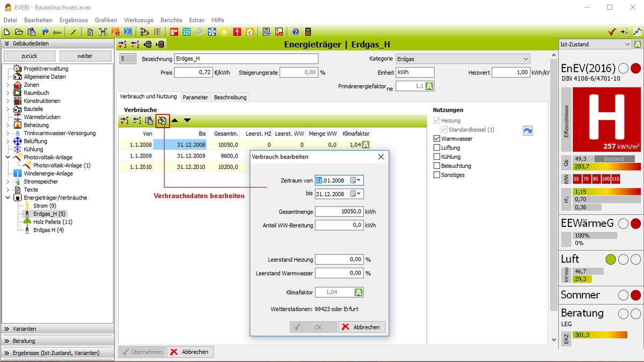Screen dimensions: 644x362
Task: Click the KfW 115 red box
Action: 615,179
